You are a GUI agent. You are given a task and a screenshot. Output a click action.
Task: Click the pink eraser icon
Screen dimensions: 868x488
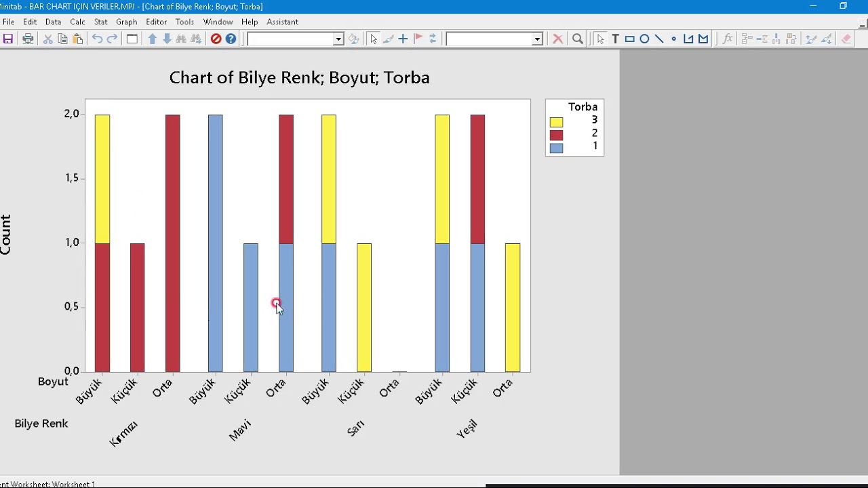846,39
